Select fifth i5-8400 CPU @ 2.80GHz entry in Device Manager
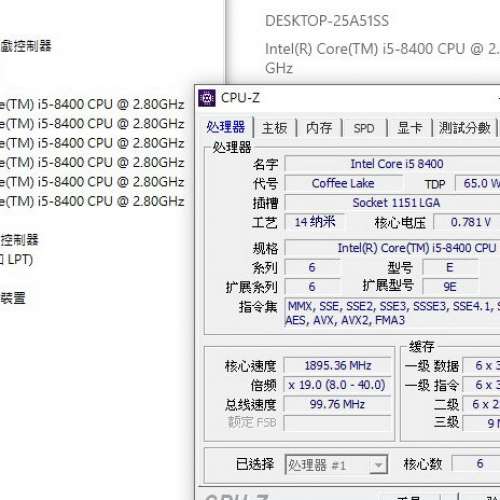 pyautogui.click(x=92, y=182)
